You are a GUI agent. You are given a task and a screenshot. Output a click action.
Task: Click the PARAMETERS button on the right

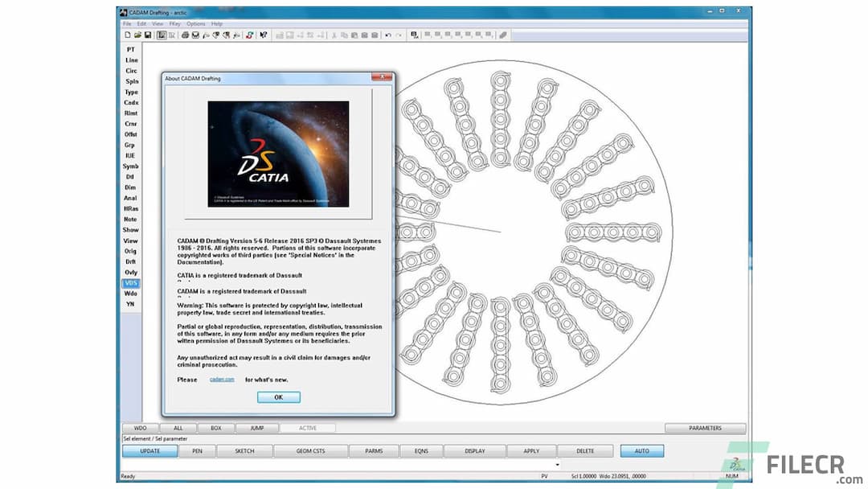(705, 428)
